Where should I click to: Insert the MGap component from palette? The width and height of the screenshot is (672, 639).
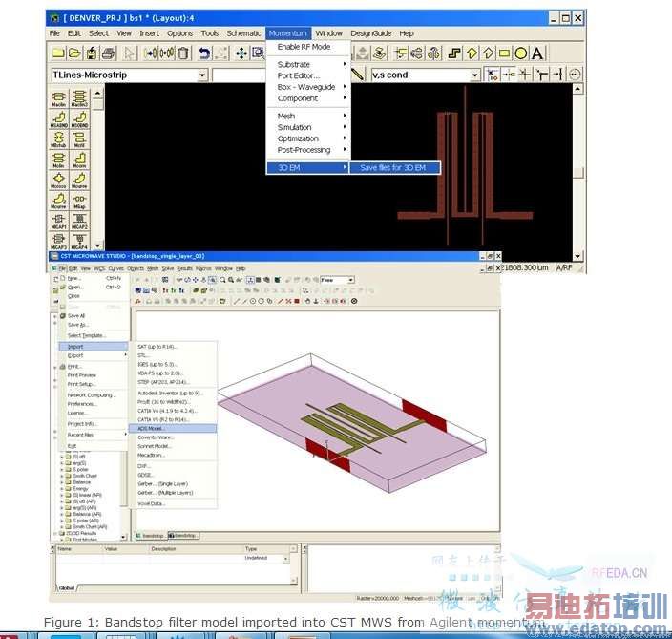point(79,201)
